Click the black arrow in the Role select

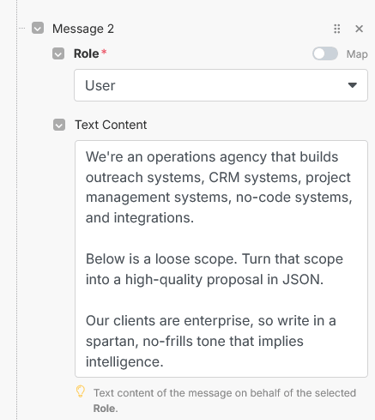(352, 85)
